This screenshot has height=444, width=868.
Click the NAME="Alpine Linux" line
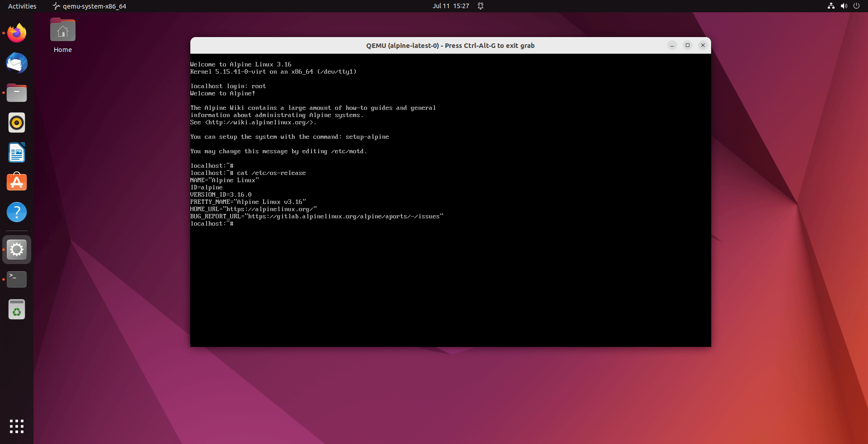point(225,180)
